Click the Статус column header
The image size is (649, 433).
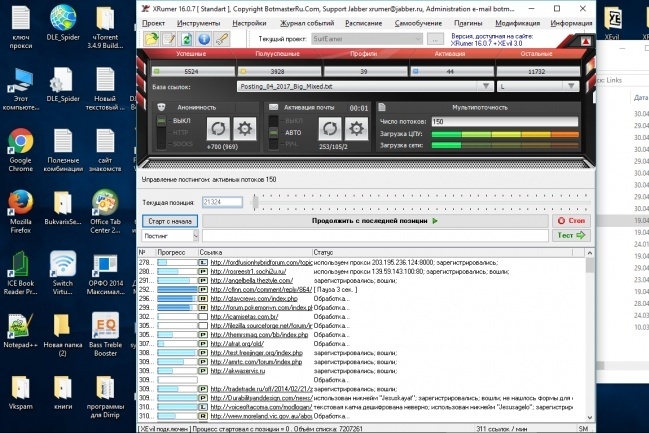coord(442,253)
